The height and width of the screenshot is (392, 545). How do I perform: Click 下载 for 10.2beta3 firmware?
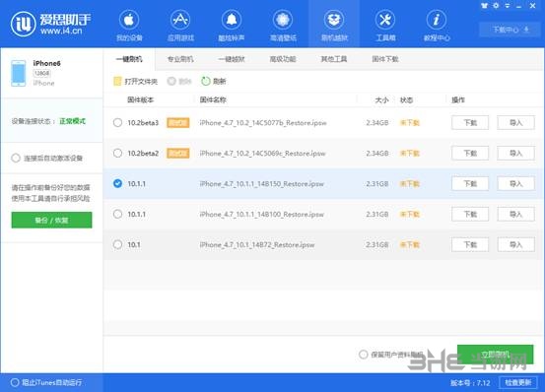point(470,122)
